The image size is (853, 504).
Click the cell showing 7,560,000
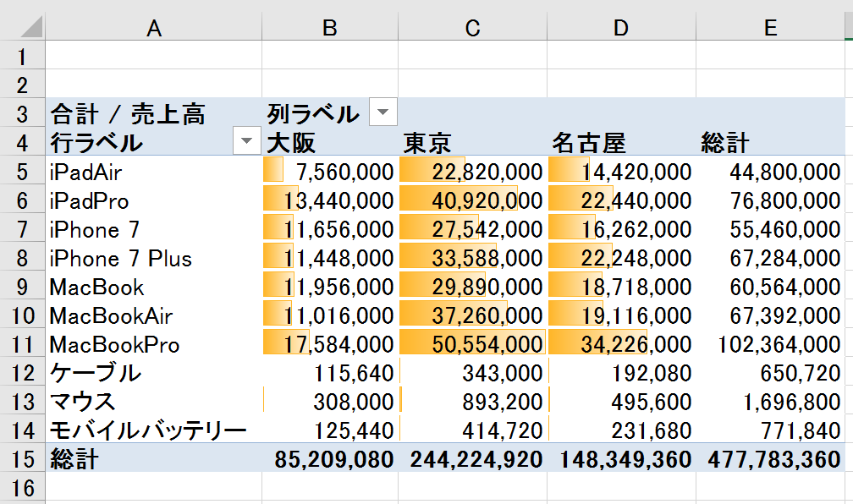point(330,170)
